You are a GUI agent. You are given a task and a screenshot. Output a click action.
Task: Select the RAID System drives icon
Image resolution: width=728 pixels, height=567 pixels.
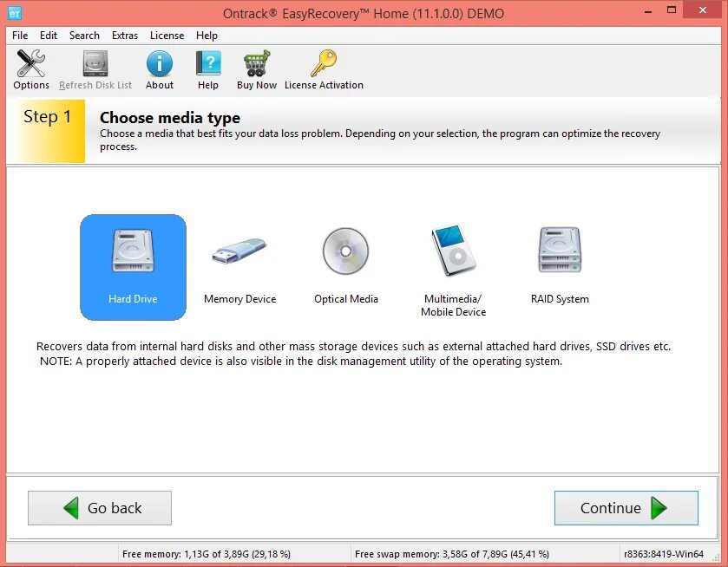pyautogui.click(x=560, y=251)
